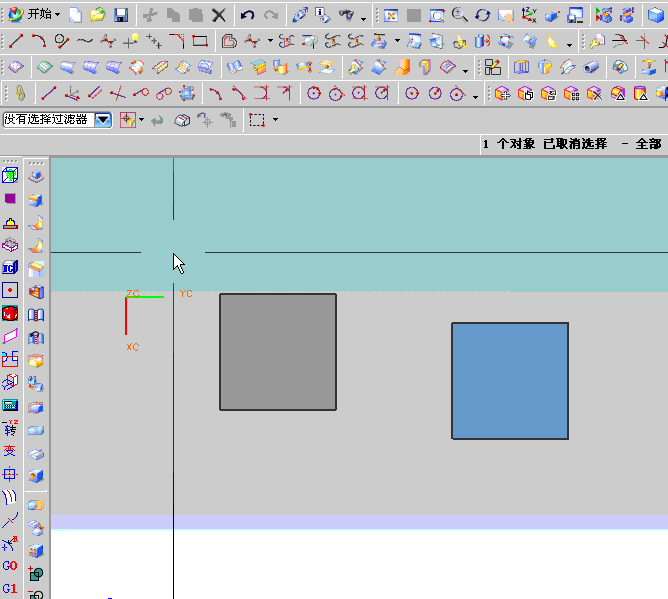This screenshot has height=599, width=668.
Task: Click the New file icon
Action: point(76,15)
